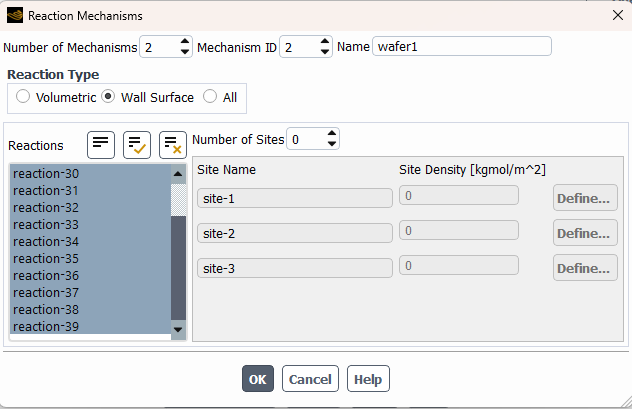Screen dimensions: 632x409
Task: Select all reactions with checkmark icon
Action: pyautogui.click(x=137, y=145)
